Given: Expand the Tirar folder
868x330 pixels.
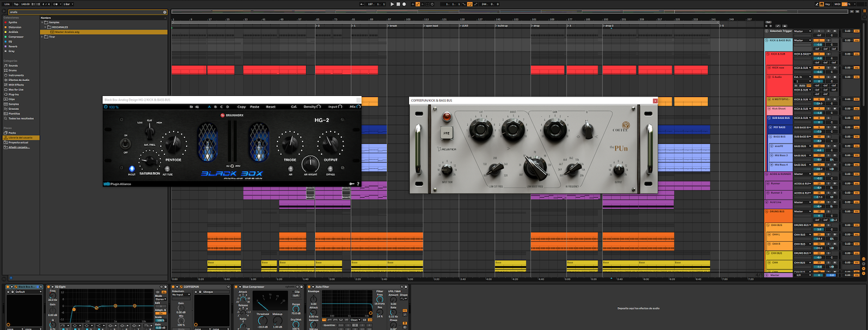Looking at the screenshot, I should coord(42,37).
